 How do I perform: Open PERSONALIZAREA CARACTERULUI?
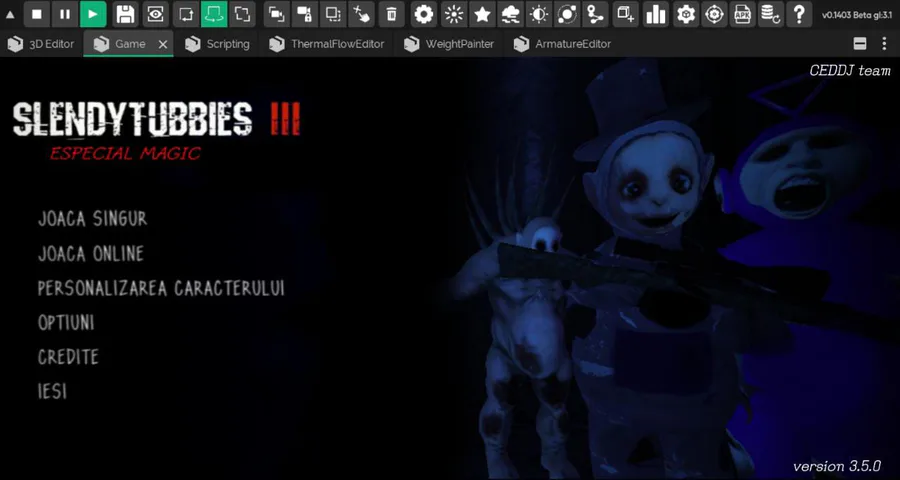point(161,288)
